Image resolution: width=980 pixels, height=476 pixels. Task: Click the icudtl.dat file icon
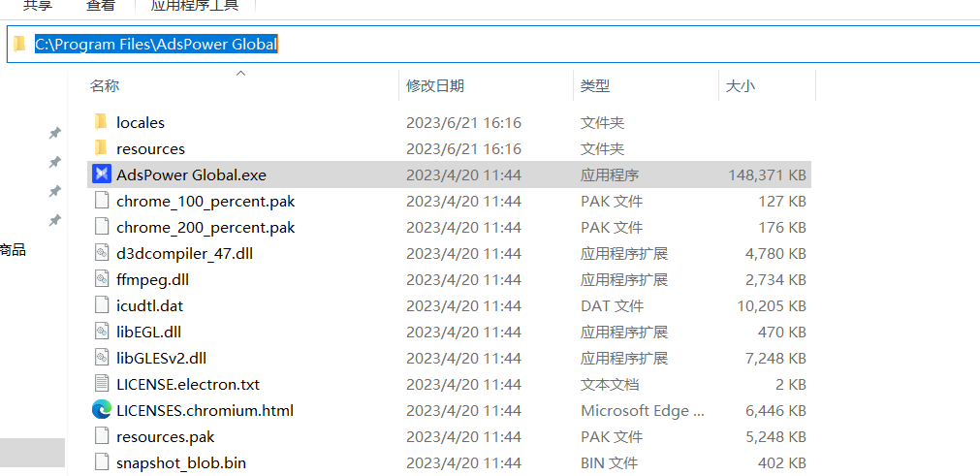point(101,305)
